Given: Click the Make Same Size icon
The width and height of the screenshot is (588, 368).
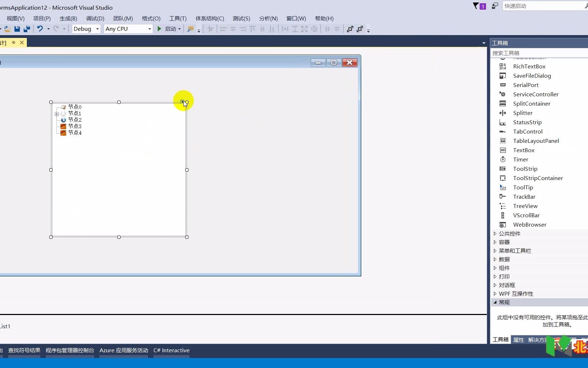Looking at the screenshot, I should tap(304, 29).
